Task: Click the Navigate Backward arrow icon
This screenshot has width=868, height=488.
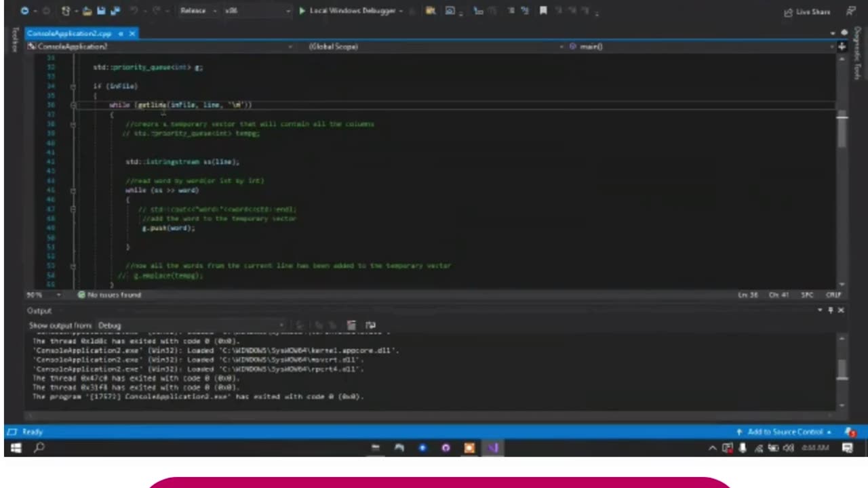Action: [x=24, y=11]
